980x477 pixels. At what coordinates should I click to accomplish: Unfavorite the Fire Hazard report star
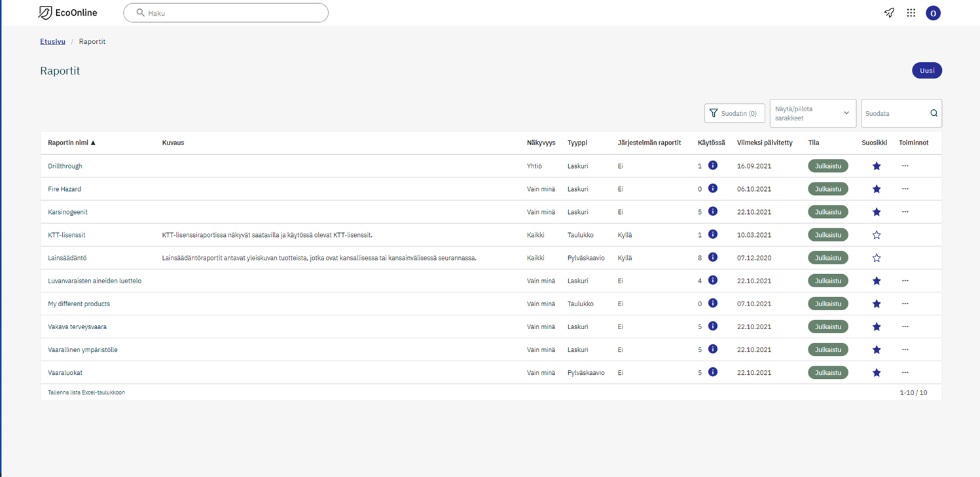[x=877, y=189]
